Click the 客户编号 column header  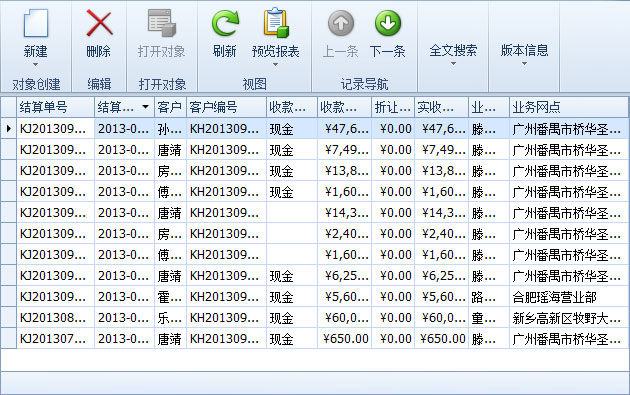pyautogui.click(x=226, y=107)
